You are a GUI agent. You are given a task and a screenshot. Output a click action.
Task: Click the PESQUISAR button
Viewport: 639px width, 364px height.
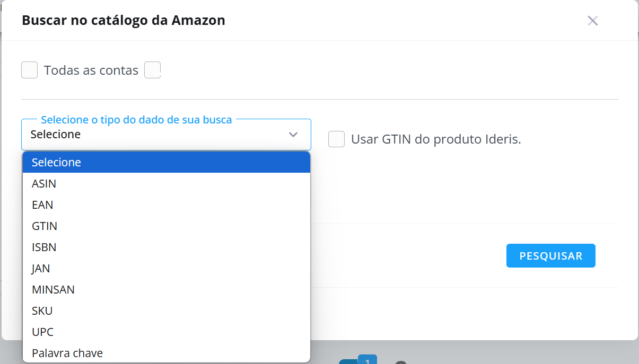tap(551, 256)
